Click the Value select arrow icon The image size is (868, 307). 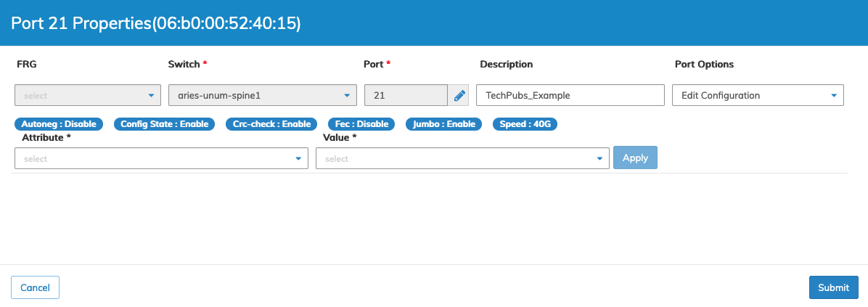(x=599, y=159)
